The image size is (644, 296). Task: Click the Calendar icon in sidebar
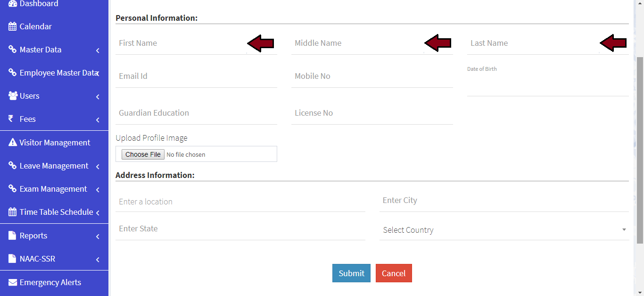[13, 27]
